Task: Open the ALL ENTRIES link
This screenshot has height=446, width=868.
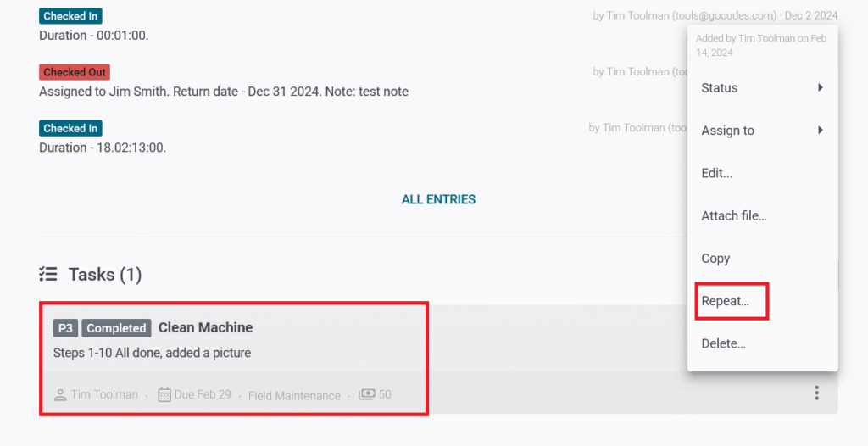Action: [438, 200]
